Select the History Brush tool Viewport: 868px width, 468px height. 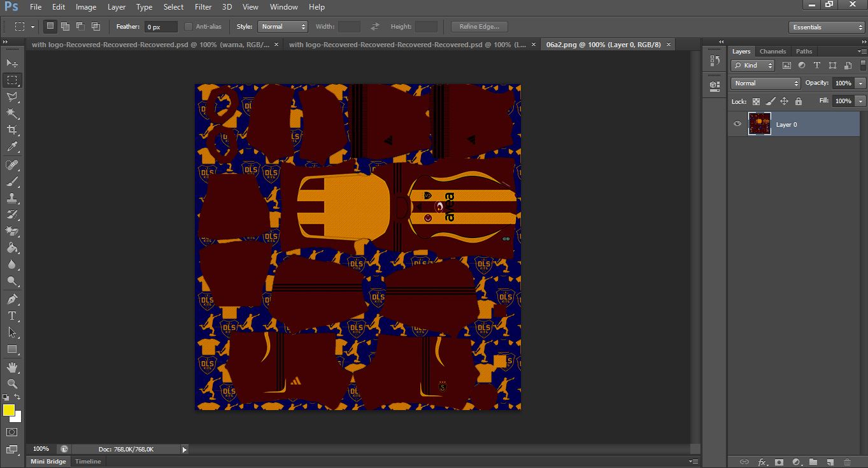[12, 215]
